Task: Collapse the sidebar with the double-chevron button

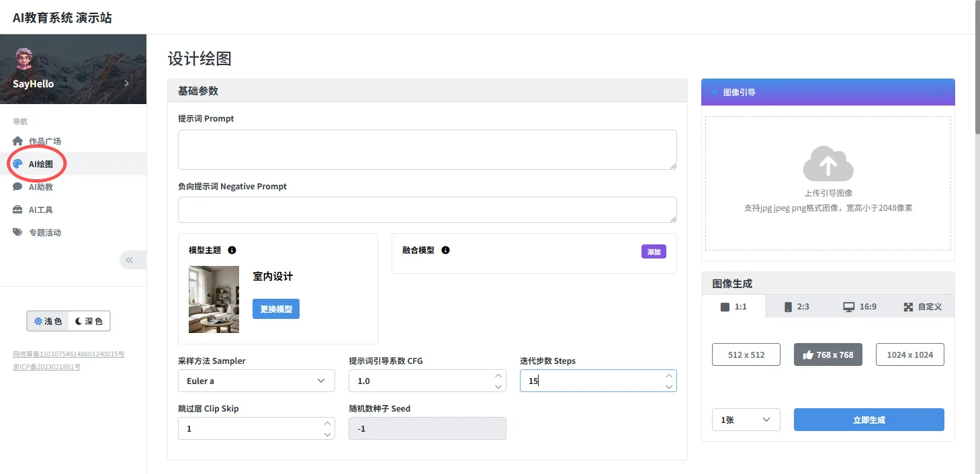Action: tap(130, 260)
